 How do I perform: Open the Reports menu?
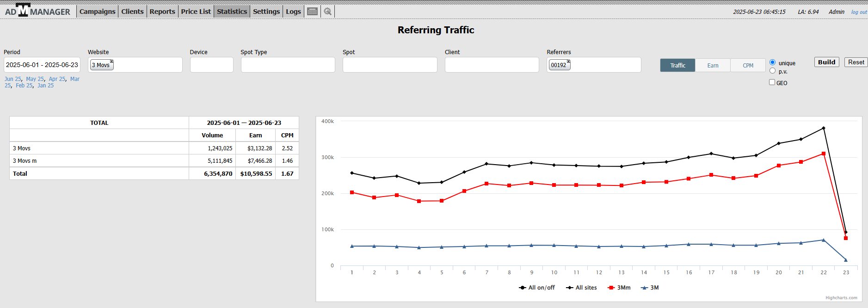[162, 12]
